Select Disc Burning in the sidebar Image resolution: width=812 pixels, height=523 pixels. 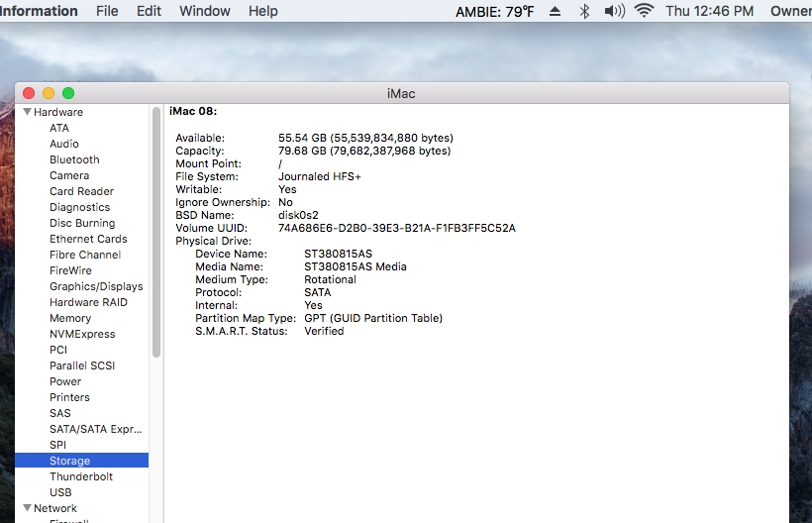82,223
